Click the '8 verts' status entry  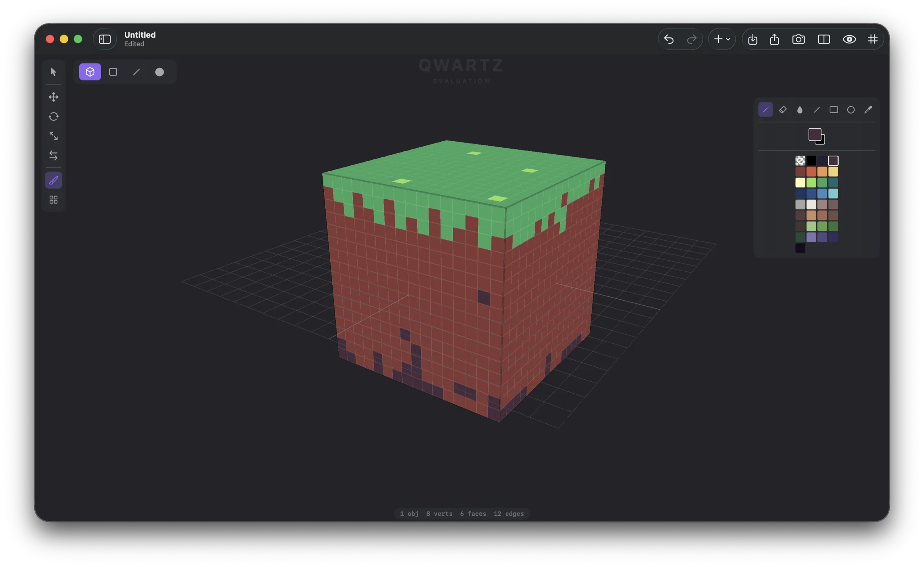point(439,514)
